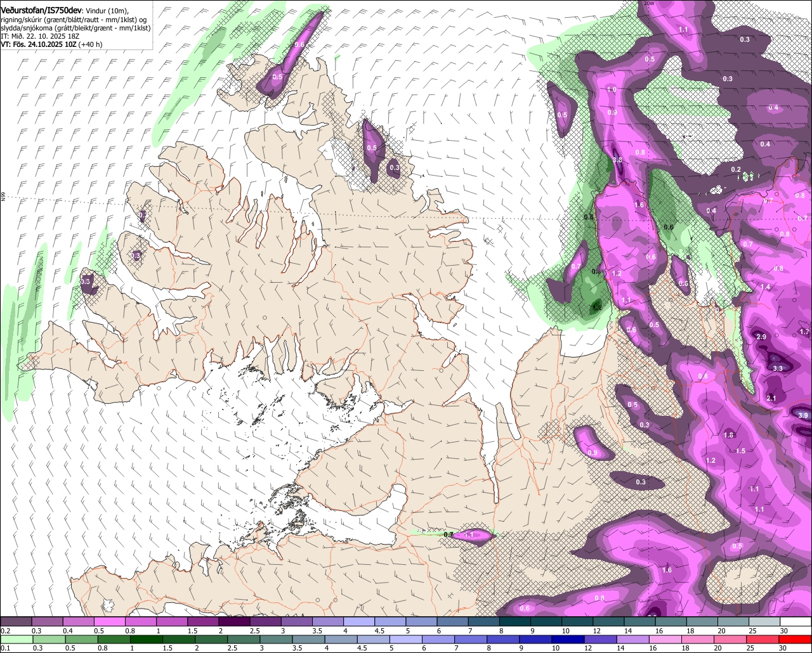The image size is (812, 653).
Task: Select the 1.4 precipitation value on the map
Action: [x=765, y=287]
